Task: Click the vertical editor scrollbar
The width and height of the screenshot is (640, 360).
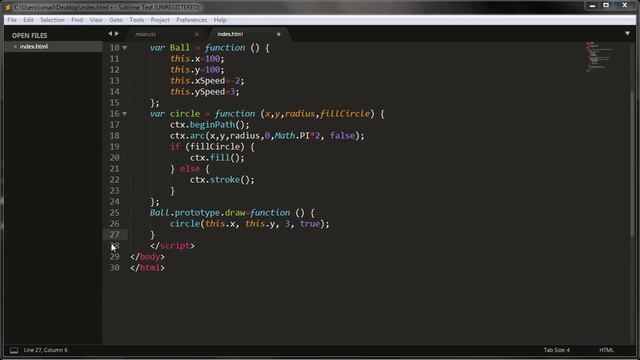Action: pos(633,163)
